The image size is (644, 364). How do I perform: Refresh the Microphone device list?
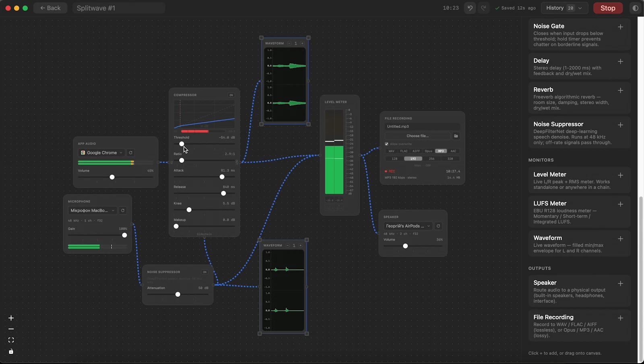[123, 210]
